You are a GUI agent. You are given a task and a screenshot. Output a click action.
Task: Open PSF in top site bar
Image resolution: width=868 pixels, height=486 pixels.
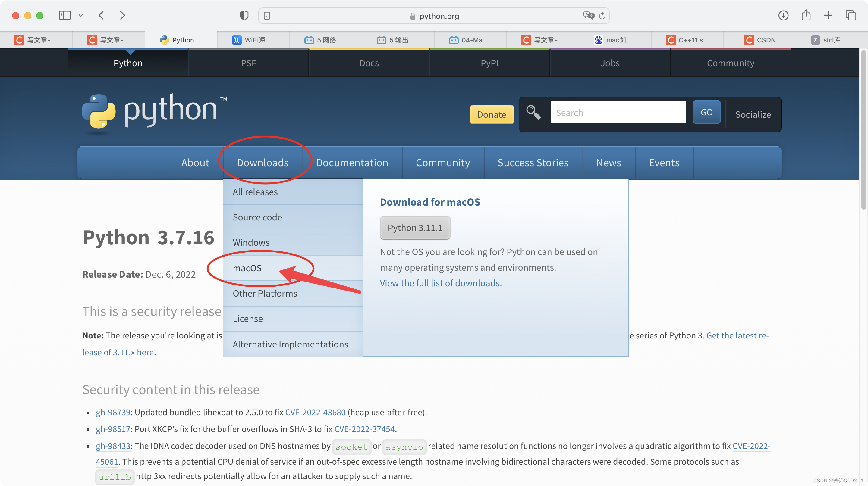pos(249,63)
